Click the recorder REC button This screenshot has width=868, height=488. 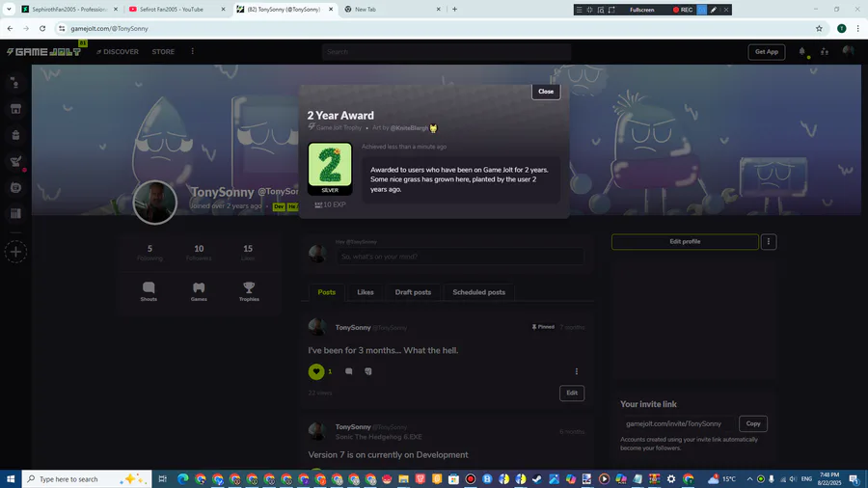(x=683, y=10)
